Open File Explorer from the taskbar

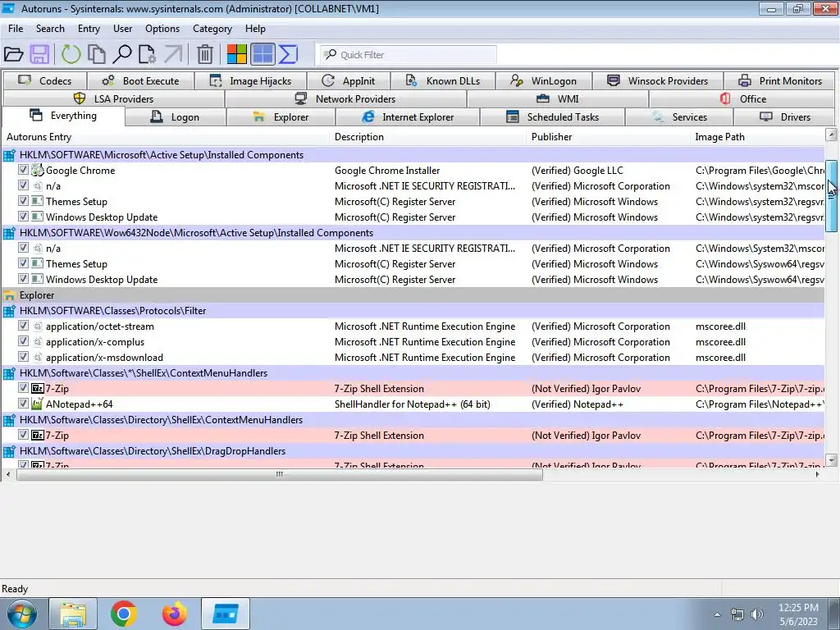[x=73, y=614]
